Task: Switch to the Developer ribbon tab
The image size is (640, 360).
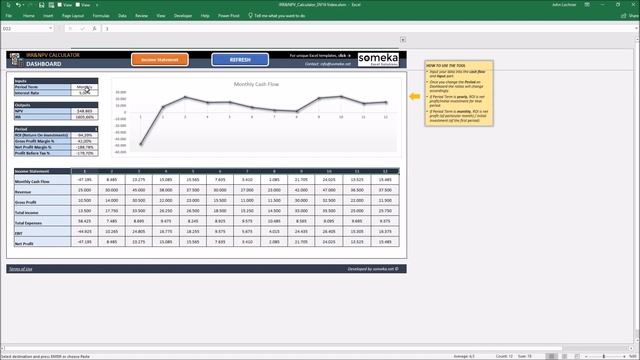Action: point(183,16)
